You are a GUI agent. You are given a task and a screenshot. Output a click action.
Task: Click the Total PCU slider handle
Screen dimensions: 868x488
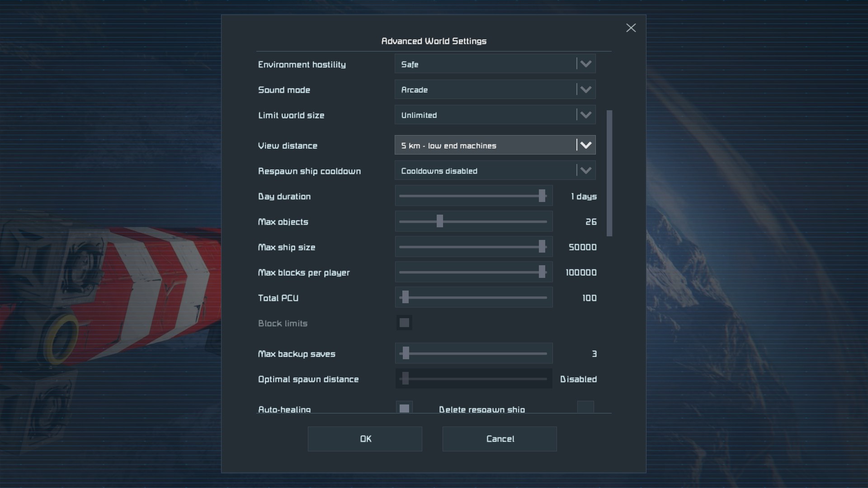coord(405,297)
